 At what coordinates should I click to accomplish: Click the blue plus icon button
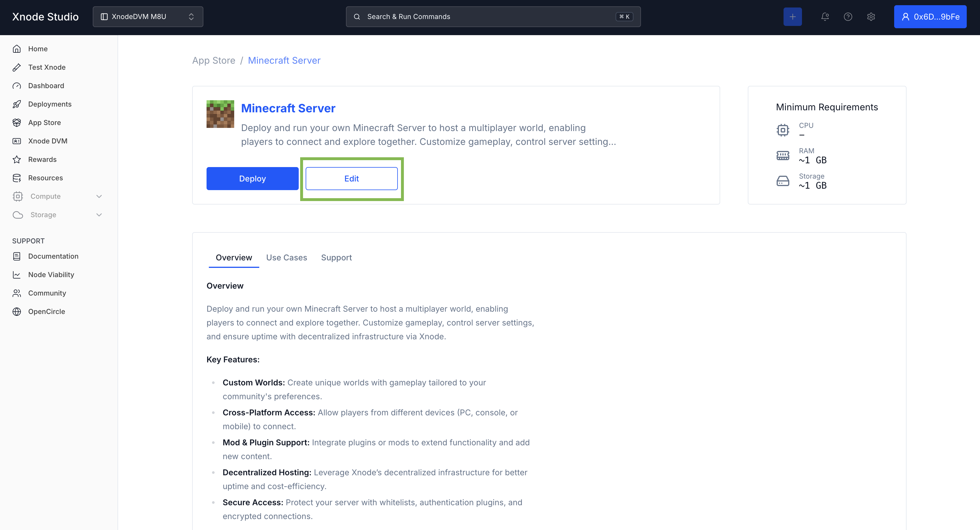coord(792,17)
